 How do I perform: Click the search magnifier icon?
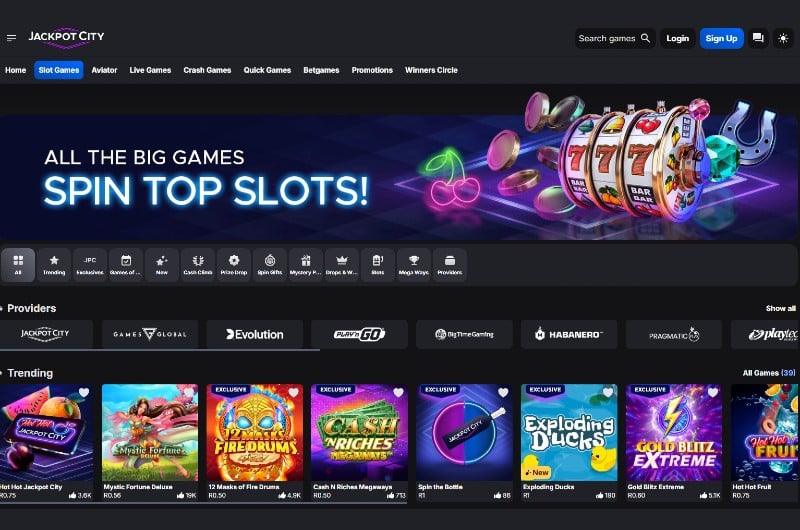click(x=645, y=38)
